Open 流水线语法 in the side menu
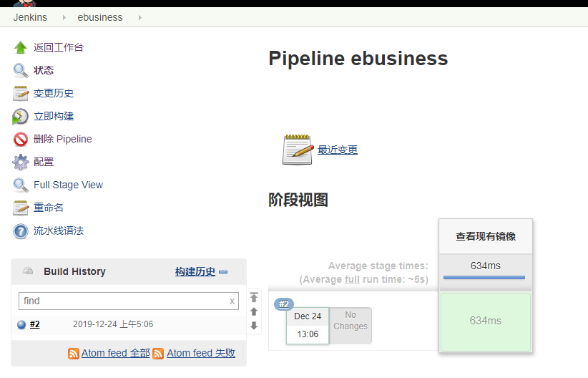The image size is (588, 378). 59,231
